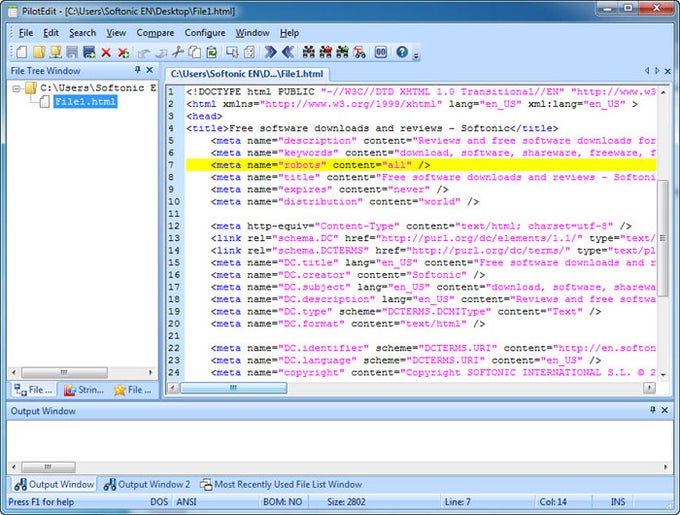Click the double right arrow toolbar icon
This screenshot has width=680, height=515.
click(x=270, y=52)
